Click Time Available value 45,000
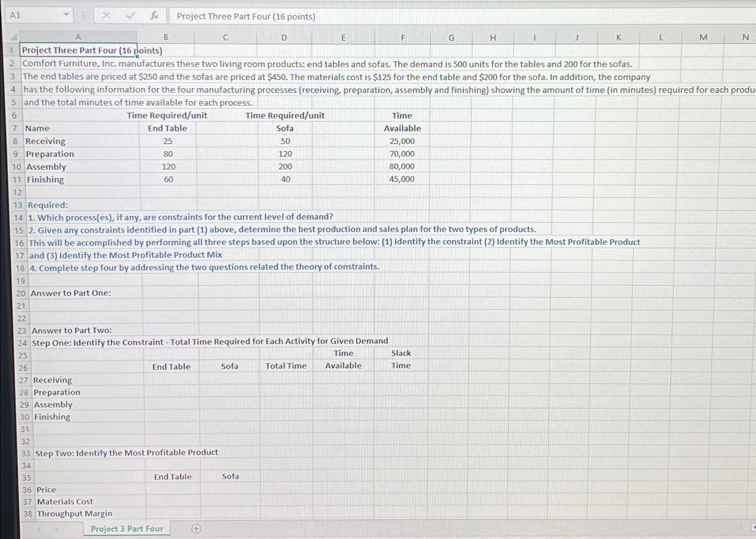 click(402, 179)
